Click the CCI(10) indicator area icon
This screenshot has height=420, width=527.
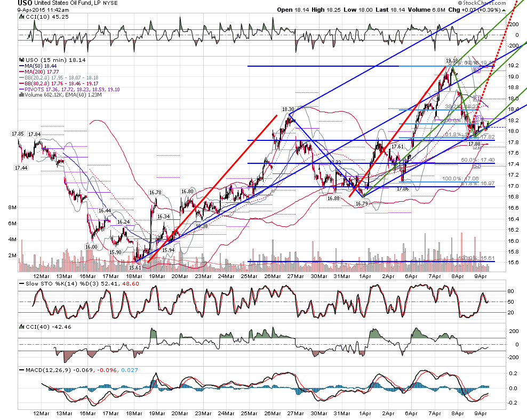coord(21,17)
